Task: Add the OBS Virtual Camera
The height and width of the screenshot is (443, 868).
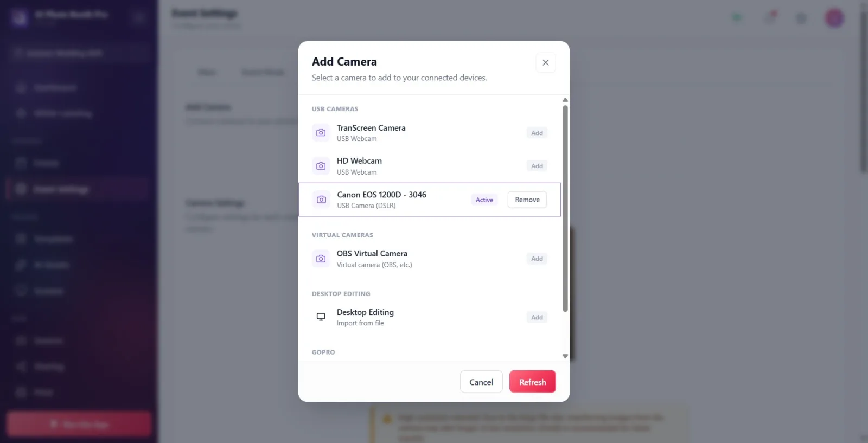Action: 537,259
